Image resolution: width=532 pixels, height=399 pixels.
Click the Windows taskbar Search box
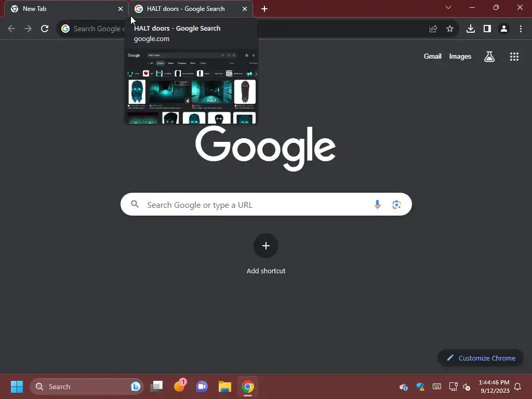pyautogui.click(x=87, y=387)
